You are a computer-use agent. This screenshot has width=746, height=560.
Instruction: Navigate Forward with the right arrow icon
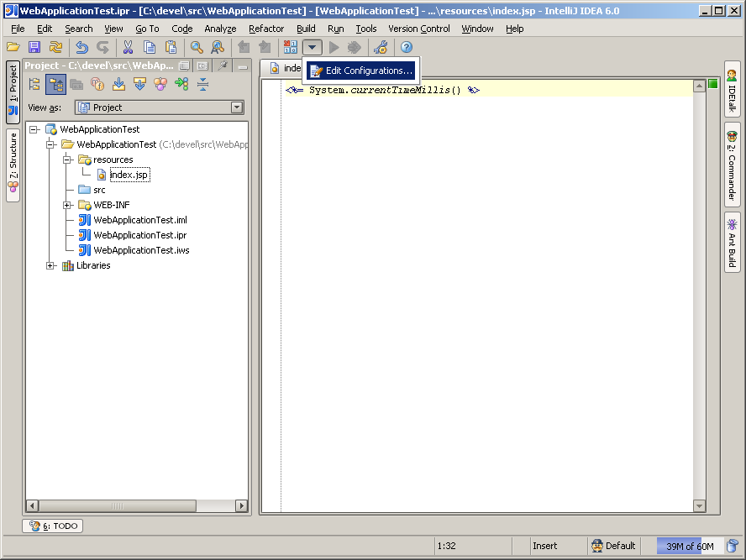click(265, 47)
